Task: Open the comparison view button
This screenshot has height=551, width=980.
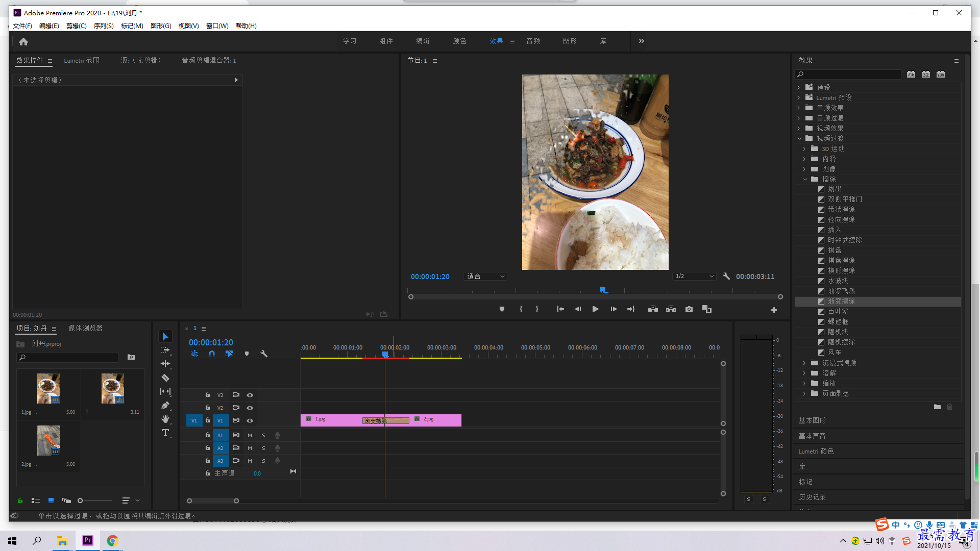Action: tap(706, 309)
